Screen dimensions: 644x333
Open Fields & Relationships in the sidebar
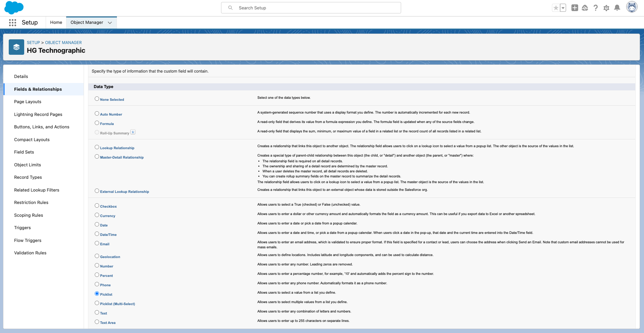click(38, 89)
